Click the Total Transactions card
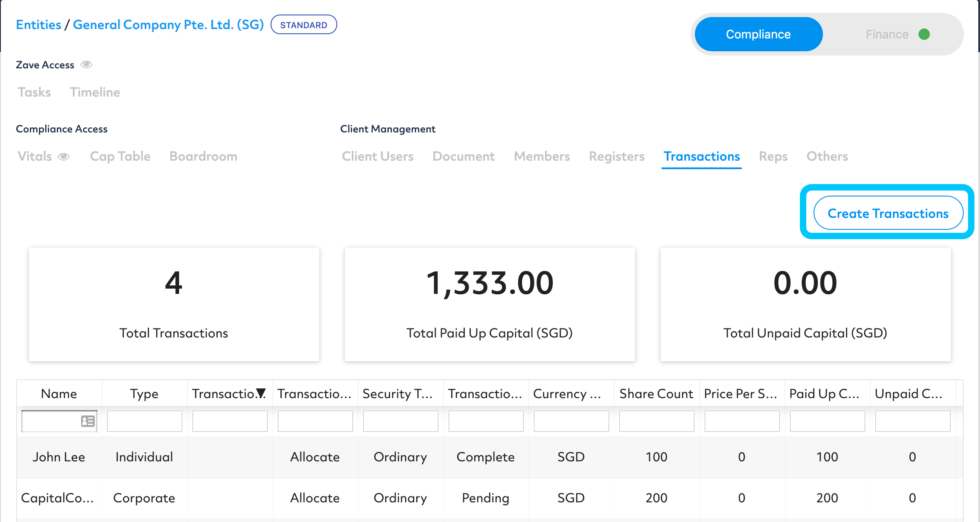 174,305
